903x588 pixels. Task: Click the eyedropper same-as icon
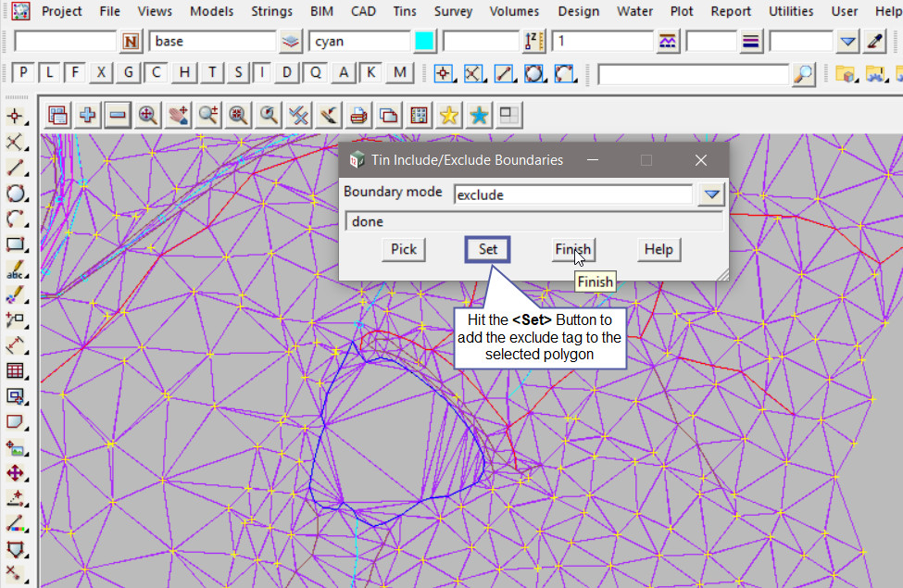pyautogui.click(x=875, y=42)
